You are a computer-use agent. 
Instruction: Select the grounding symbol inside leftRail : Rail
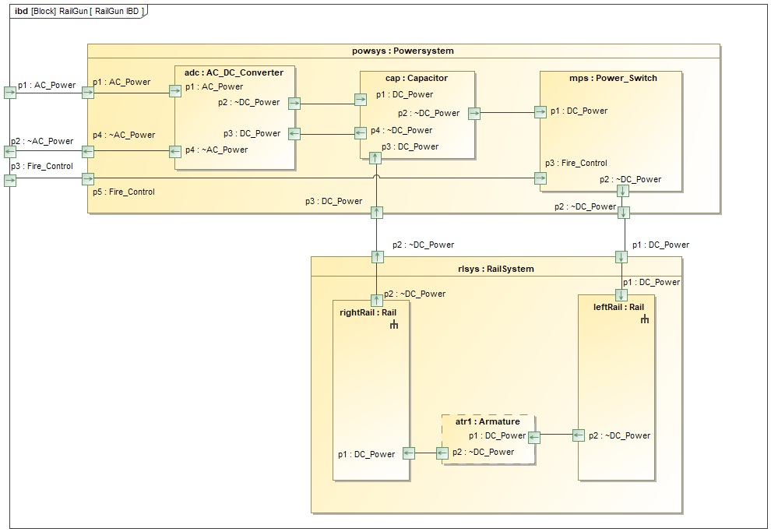[x=643, y=318]
